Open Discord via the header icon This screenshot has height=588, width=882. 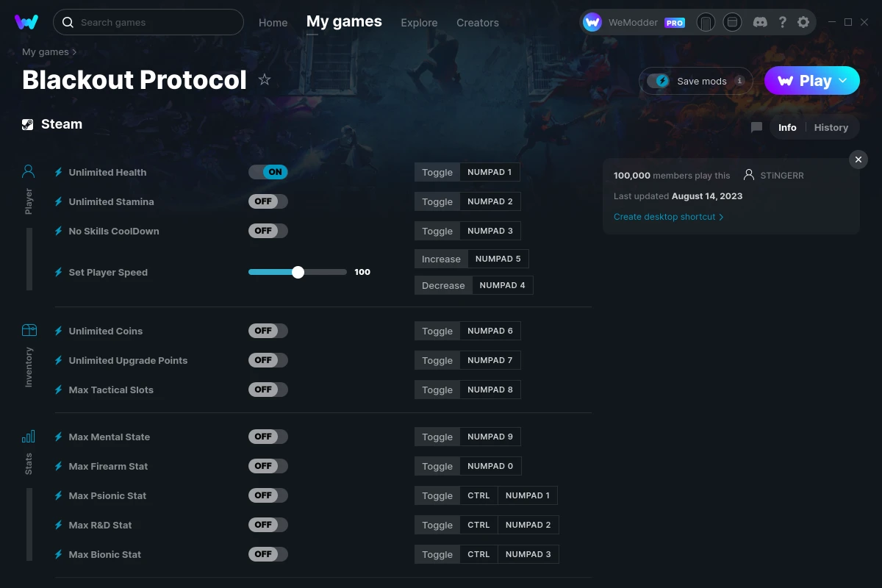(761, 22)
